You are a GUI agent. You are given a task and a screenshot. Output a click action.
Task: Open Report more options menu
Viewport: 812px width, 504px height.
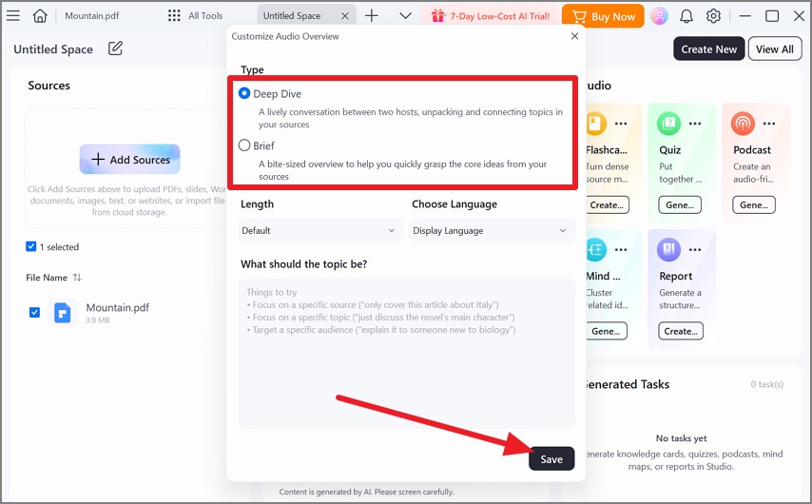coord(695,250)
